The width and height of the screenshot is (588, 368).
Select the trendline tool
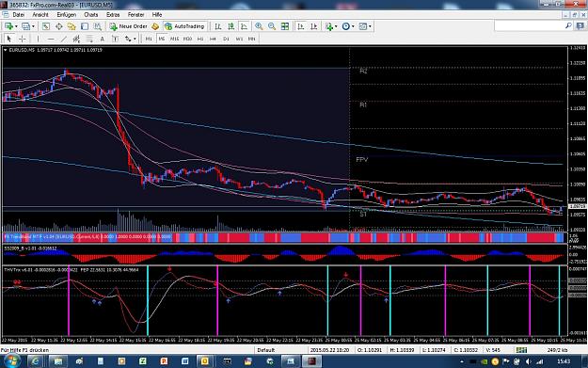pyautogui.click(x=63, y=39)
